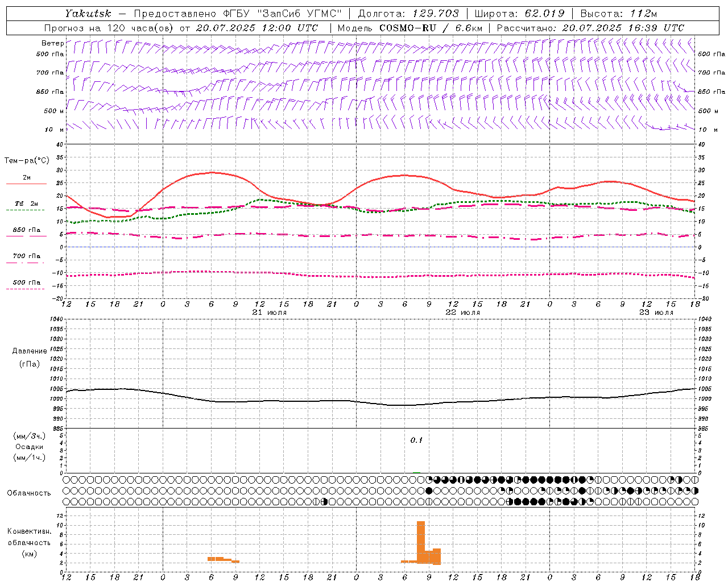
Task: Click the 21 июля date label
Action: [x=270, y=313]
